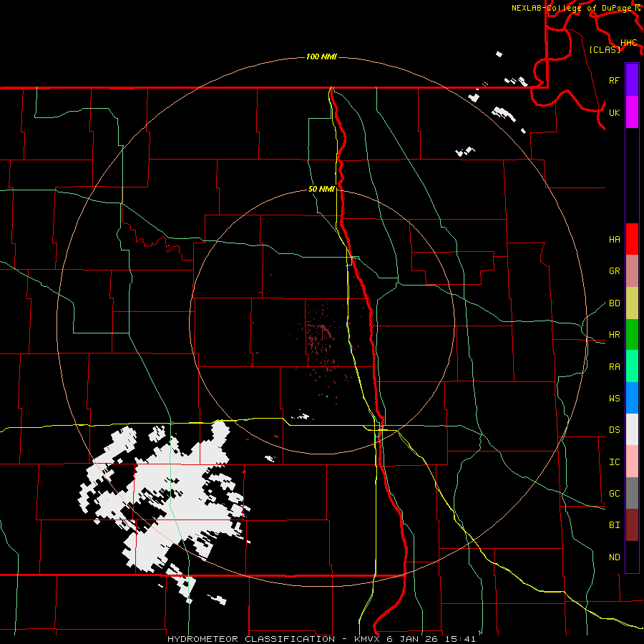The height and width of the screenshot is (644, 644).
Task: Click the HHC product code label
Action: click(628, 43)
